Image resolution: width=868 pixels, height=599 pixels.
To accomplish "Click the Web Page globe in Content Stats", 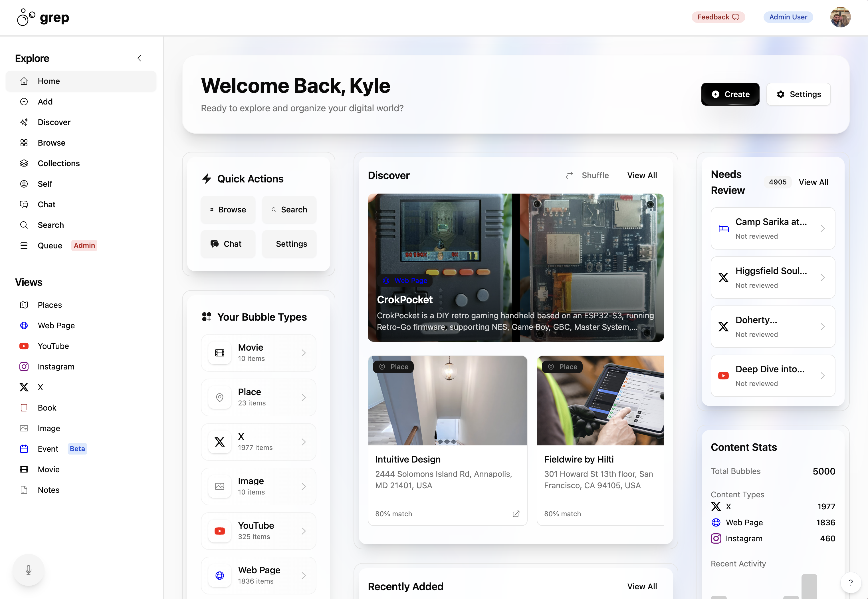I will (716, 522).
